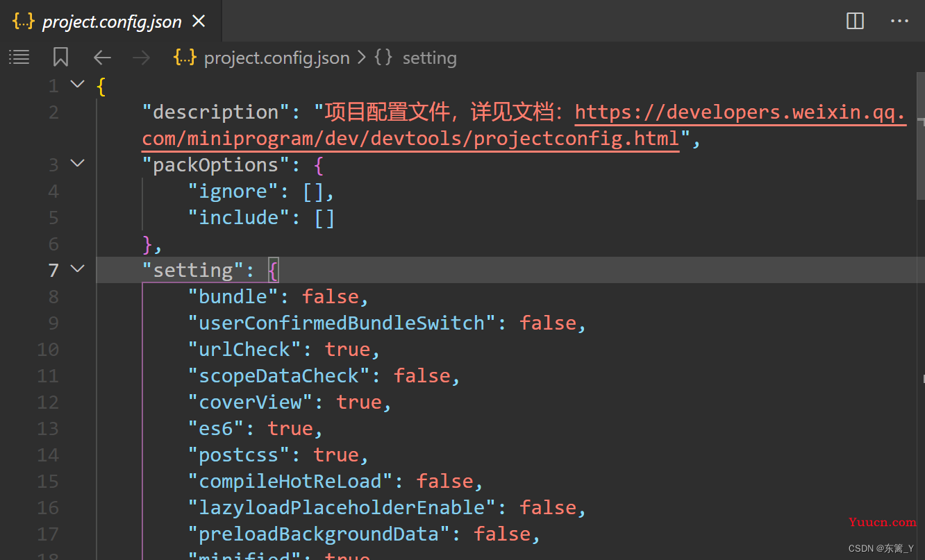Click the split editor icon

pyautogui.click(x=856, y=22)
